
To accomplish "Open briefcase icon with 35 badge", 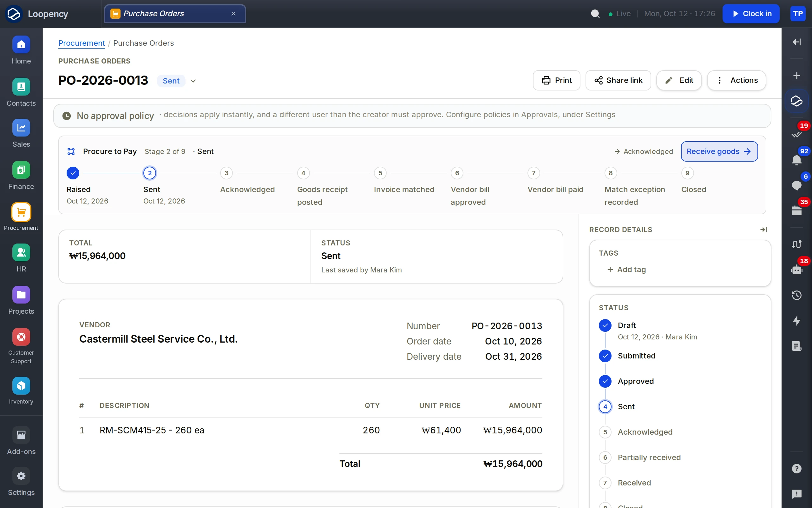I will click(x=796, y=211).
